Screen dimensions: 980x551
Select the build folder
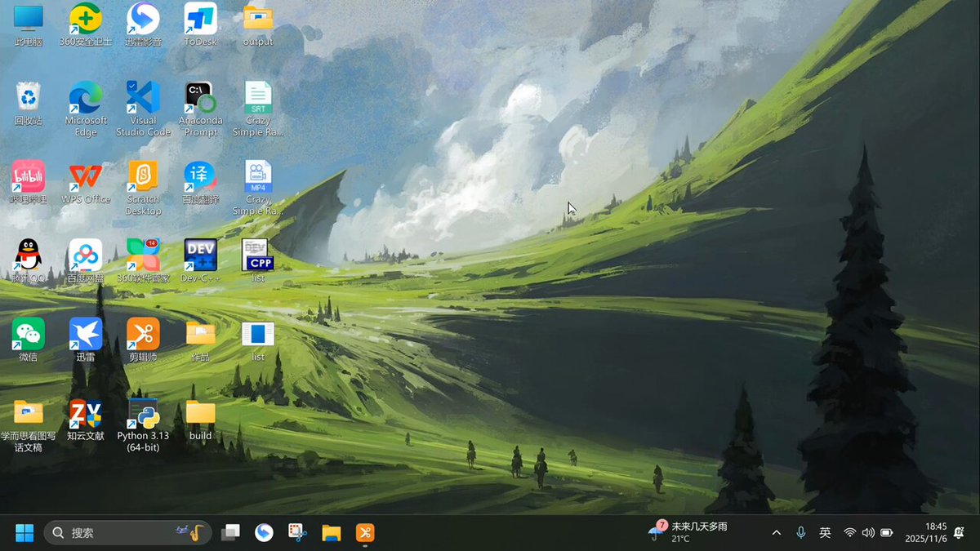click(x=201, y=419)
